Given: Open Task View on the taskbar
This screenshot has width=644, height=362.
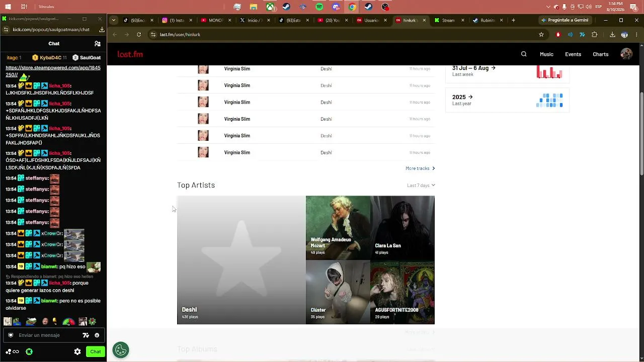Looking at the screenshot, I should tap(25, 7).
